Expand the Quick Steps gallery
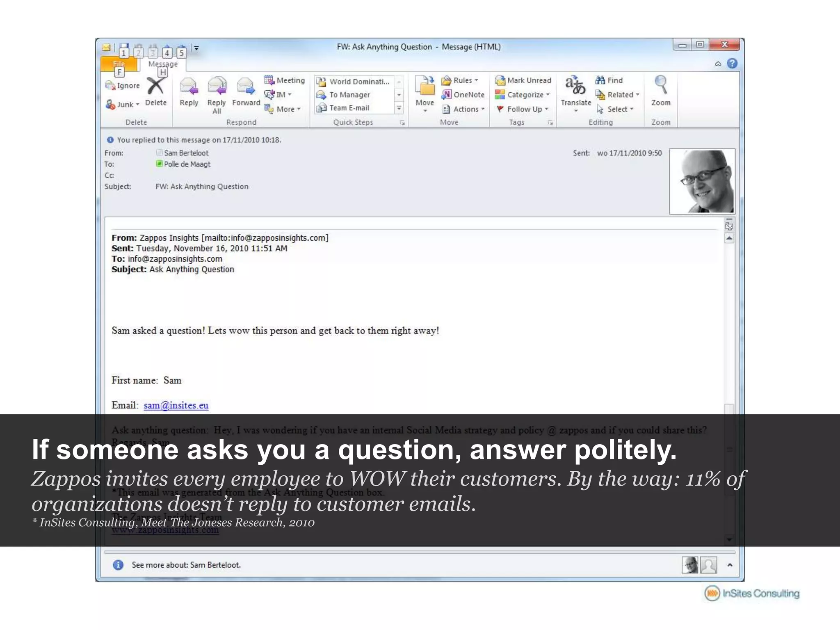Screen dimensions: 840x630 (399, 108)
